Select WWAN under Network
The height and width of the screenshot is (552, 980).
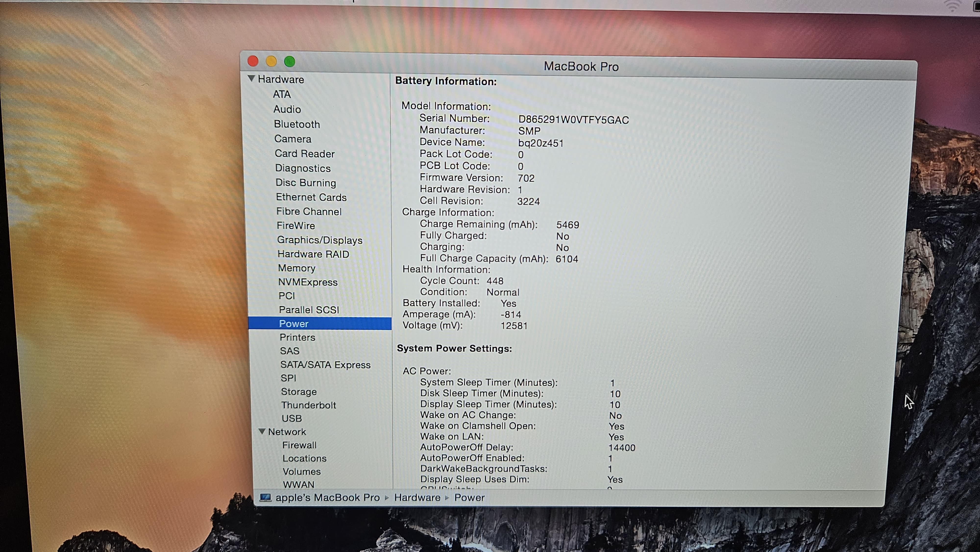pos(299,485)
